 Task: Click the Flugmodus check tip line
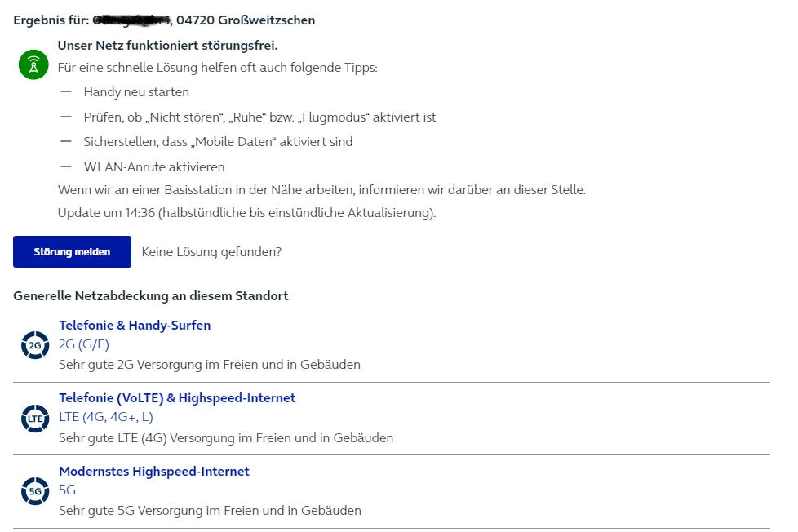259,117
